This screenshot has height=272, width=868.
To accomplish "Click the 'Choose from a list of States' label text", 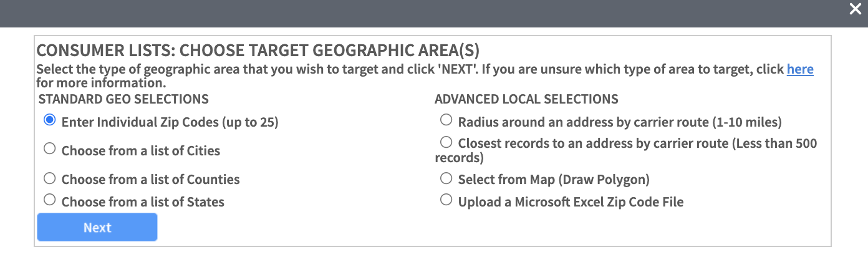I will coord(143,202).
